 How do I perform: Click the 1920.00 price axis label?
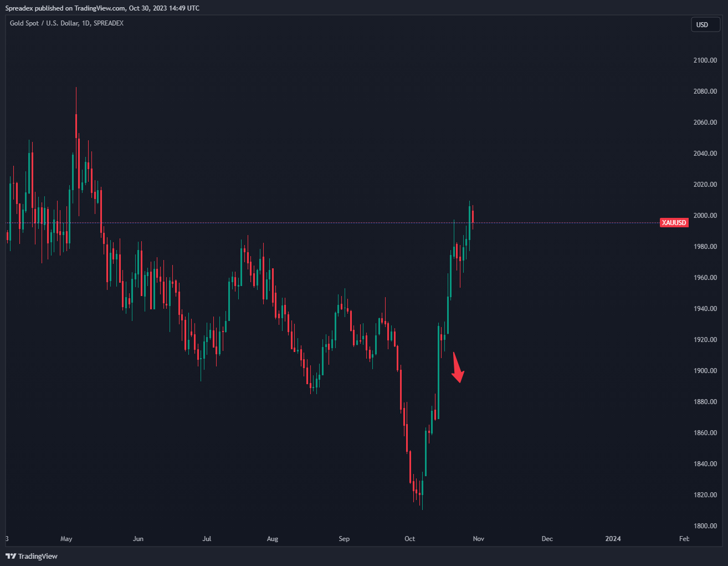click(705, 339)
